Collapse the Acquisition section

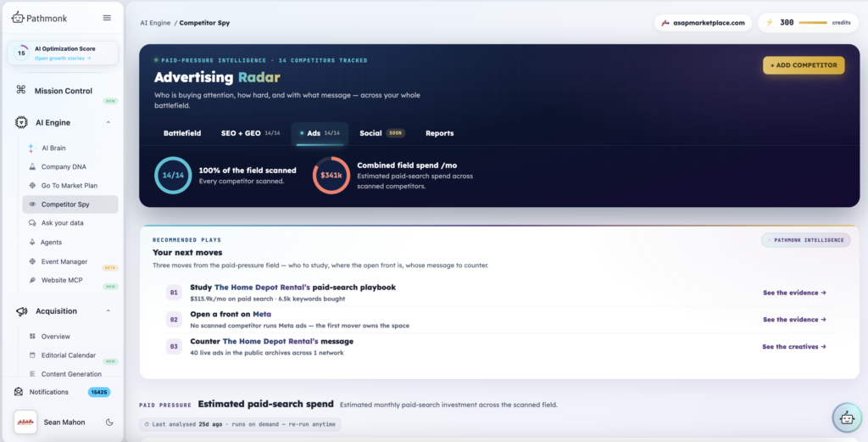(x=108, y=311)
